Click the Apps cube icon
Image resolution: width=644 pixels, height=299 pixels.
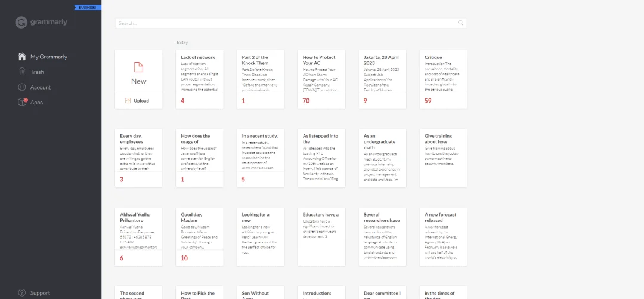click(x=22, y=103)
